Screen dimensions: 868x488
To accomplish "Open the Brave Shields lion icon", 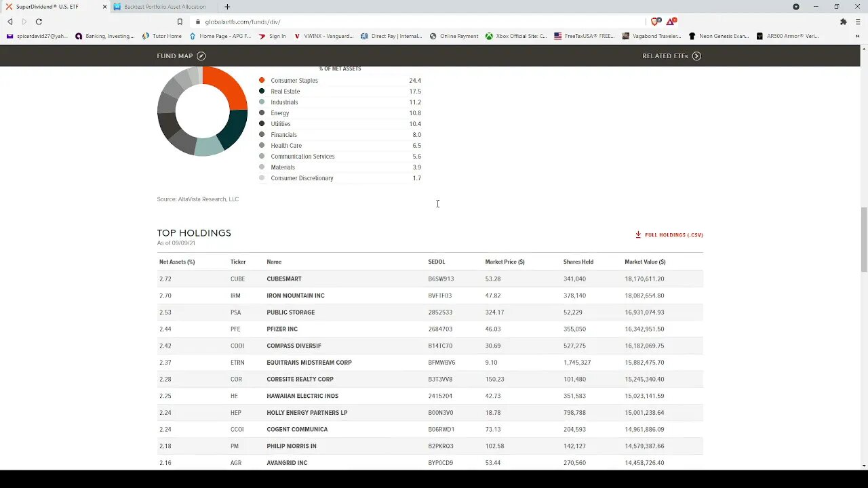I will tap(655, 22).
